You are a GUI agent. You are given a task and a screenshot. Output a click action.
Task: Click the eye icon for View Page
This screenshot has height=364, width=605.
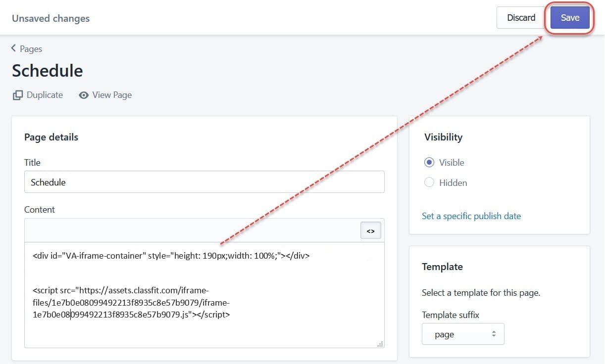coord(84,95)
